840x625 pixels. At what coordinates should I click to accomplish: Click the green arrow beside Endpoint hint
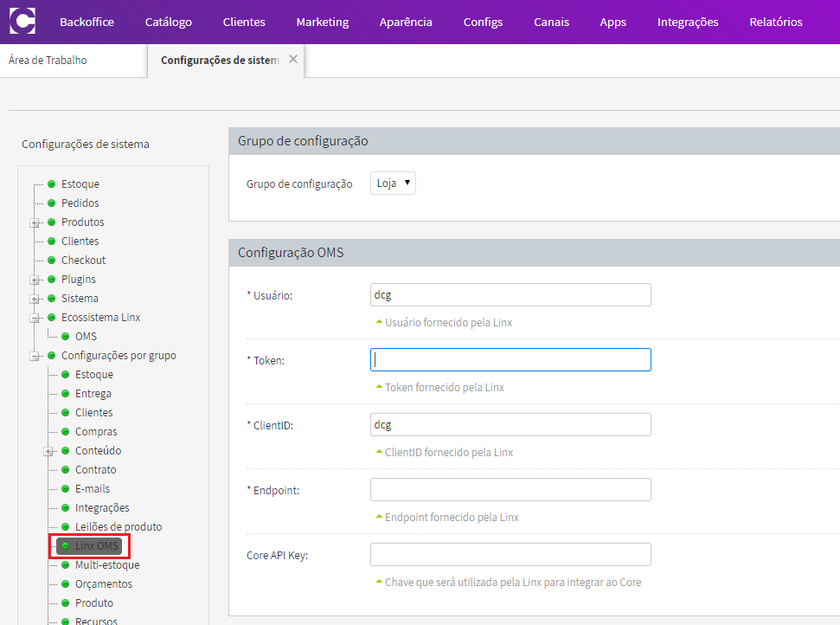coord(379,516)
